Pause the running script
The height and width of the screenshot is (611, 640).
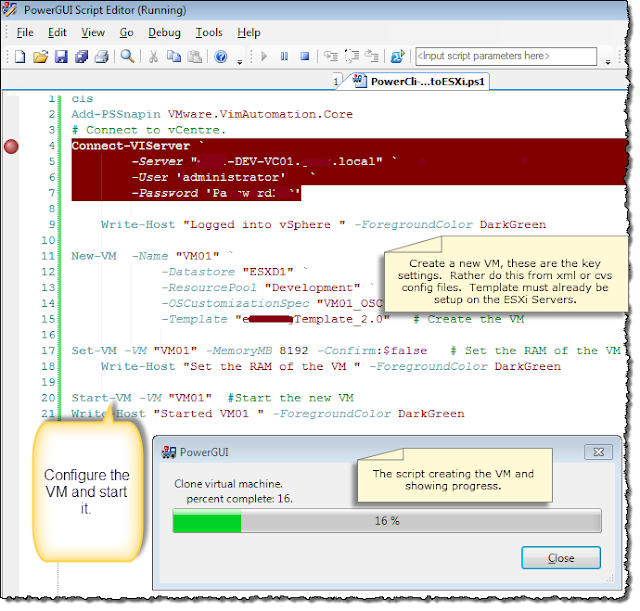284,56
